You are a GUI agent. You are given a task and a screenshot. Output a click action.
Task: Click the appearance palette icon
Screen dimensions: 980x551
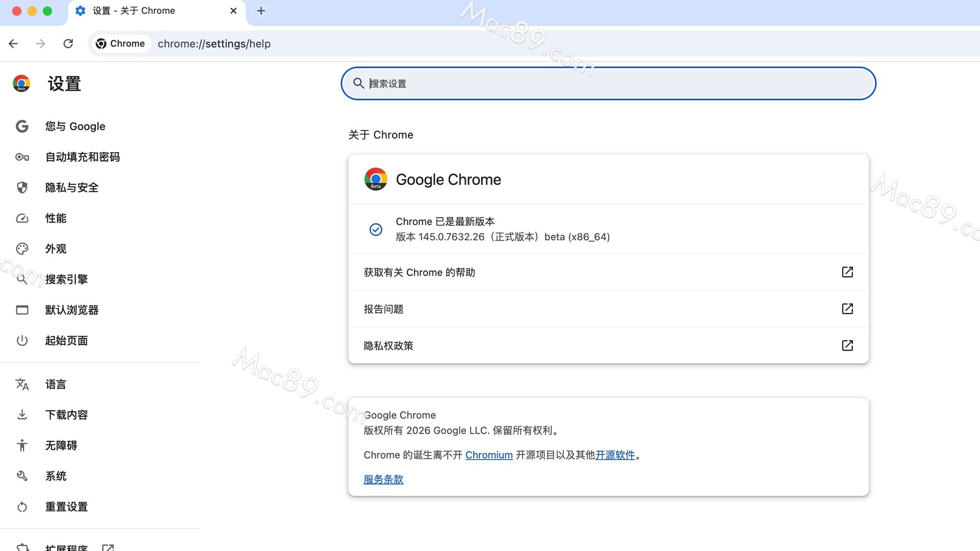point(22,249)
